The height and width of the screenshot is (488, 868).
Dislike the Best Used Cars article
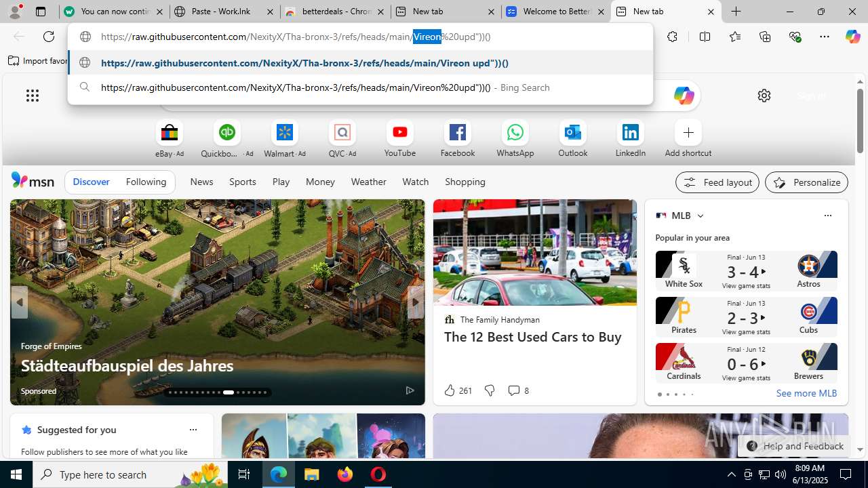point(489,390)
